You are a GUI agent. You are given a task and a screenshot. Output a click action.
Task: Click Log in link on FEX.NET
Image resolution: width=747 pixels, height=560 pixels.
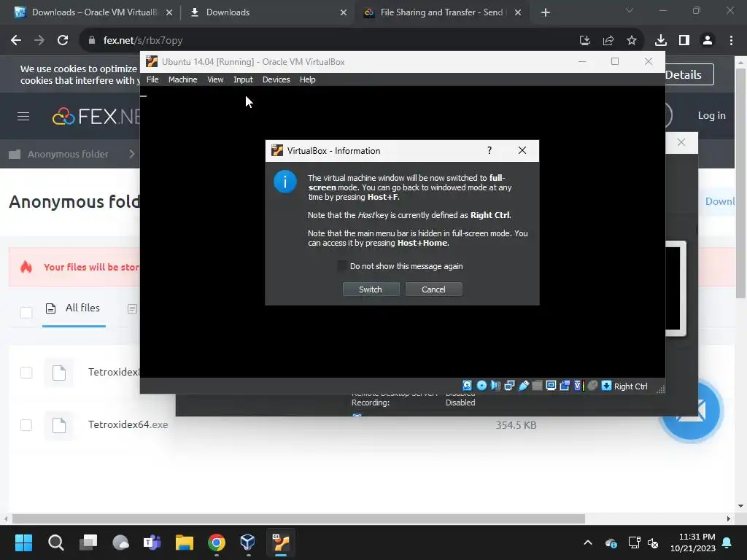tap(711, 115)
